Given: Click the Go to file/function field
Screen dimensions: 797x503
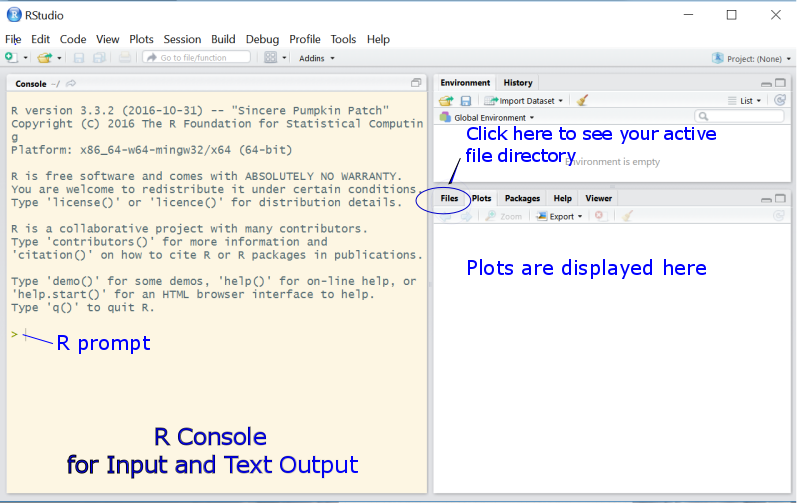Looking at the screenshot, I should (196, 58).
